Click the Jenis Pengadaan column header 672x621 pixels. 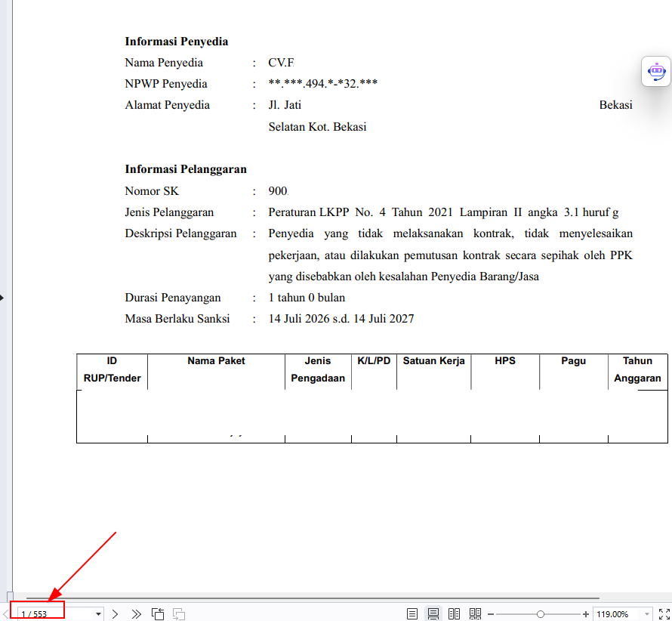pyautogui.click(x=318, y=369)
